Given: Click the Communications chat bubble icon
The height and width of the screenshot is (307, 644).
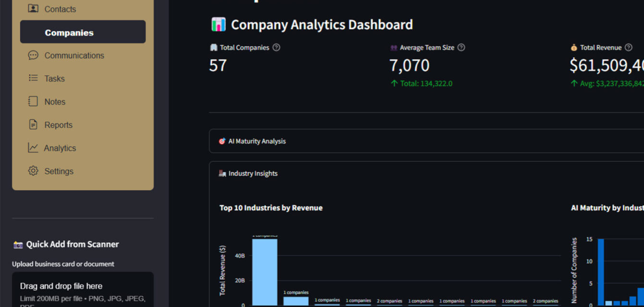Looking at the screenshot, I should coord(33,55).
